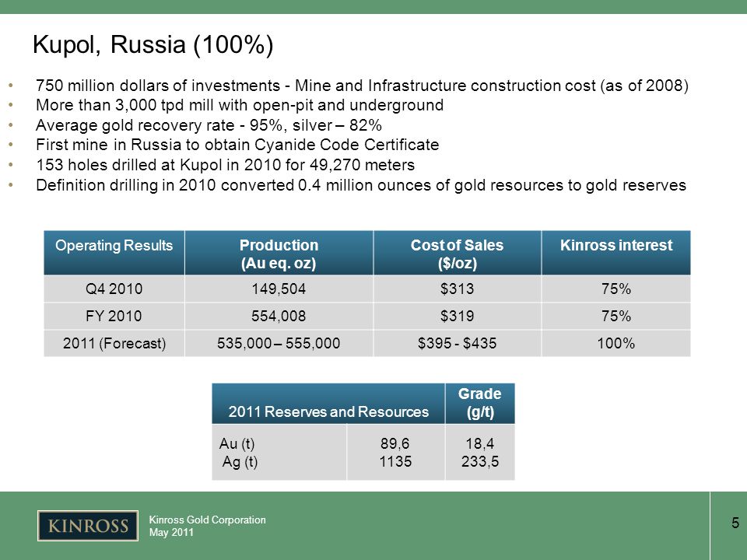The image size is (747, 560).
Task: Select the '2011 (Forecast)' row label
Action: pos(114,343)
